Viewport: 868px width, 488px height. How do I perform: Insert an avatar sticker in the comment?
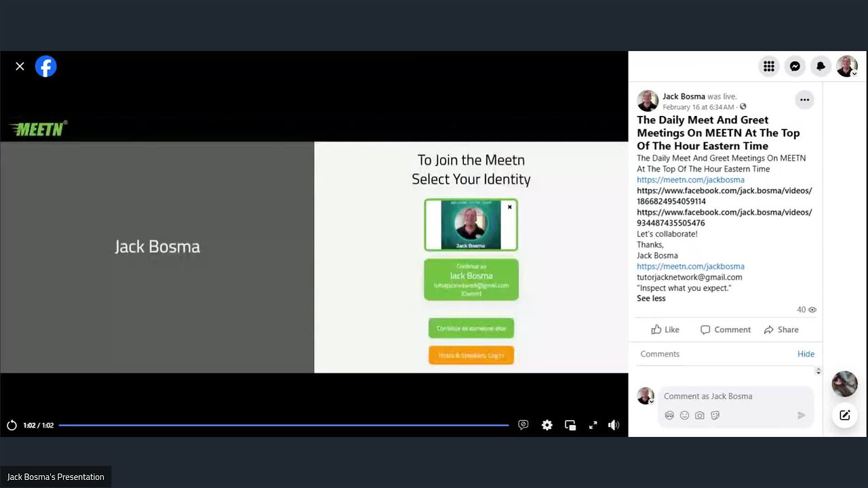(x=669, y=415)
